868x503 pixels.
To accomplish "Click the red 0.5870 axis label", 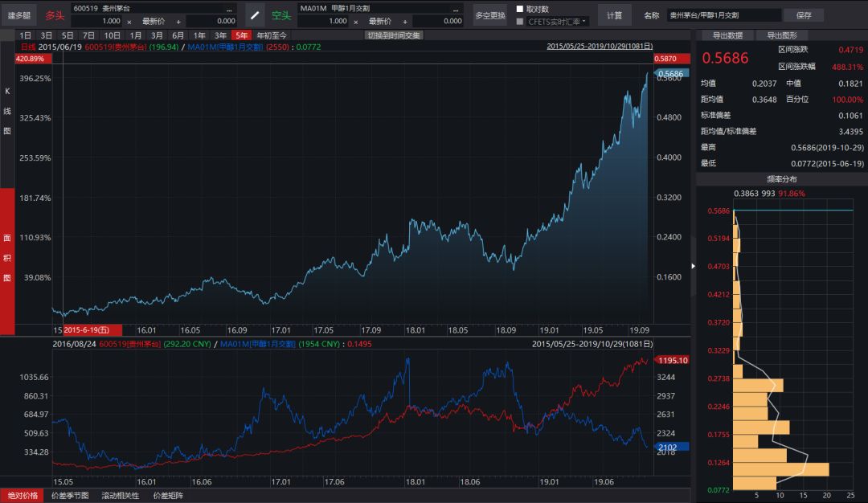I will (671, 59).
